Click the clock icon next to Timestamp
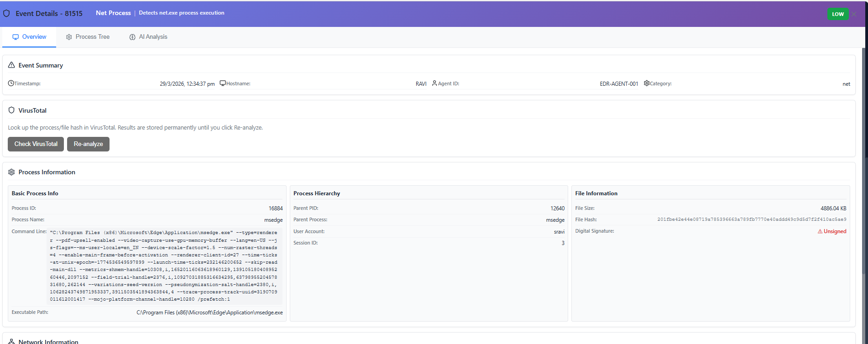Viewport: 868px width, 344px height. coord(11,83)
